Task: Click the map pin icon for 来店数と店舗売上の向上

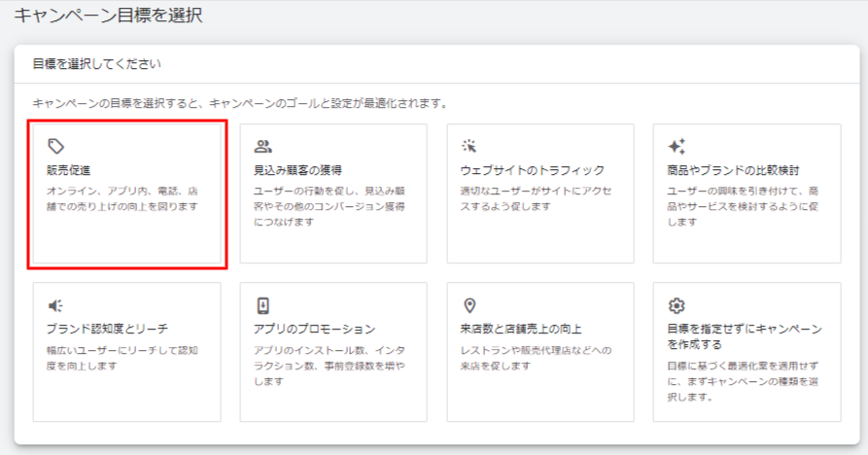Action: click(x=469, y=306)
